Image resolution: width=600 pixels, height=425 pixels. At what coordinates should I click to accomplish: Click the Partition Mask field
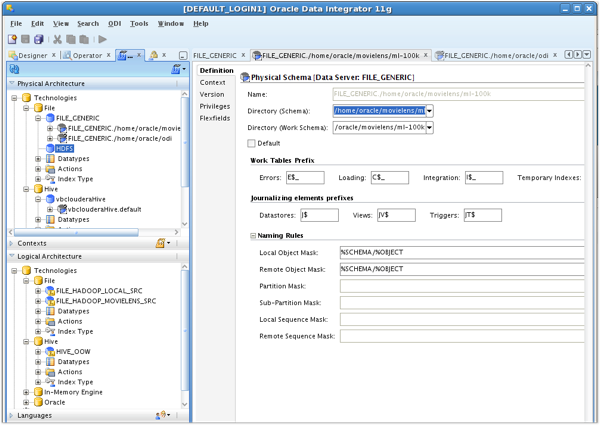462,286
